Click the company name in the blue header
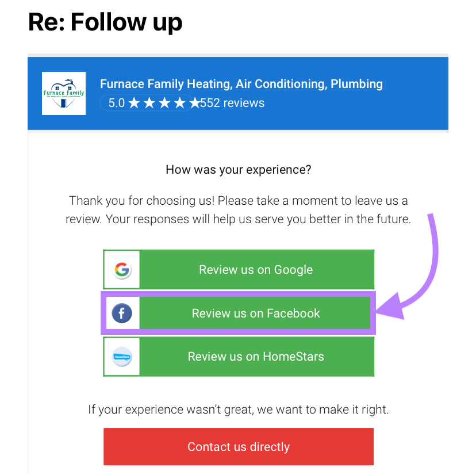This screenshot has width=476, height=474. [x=241, y=83]
